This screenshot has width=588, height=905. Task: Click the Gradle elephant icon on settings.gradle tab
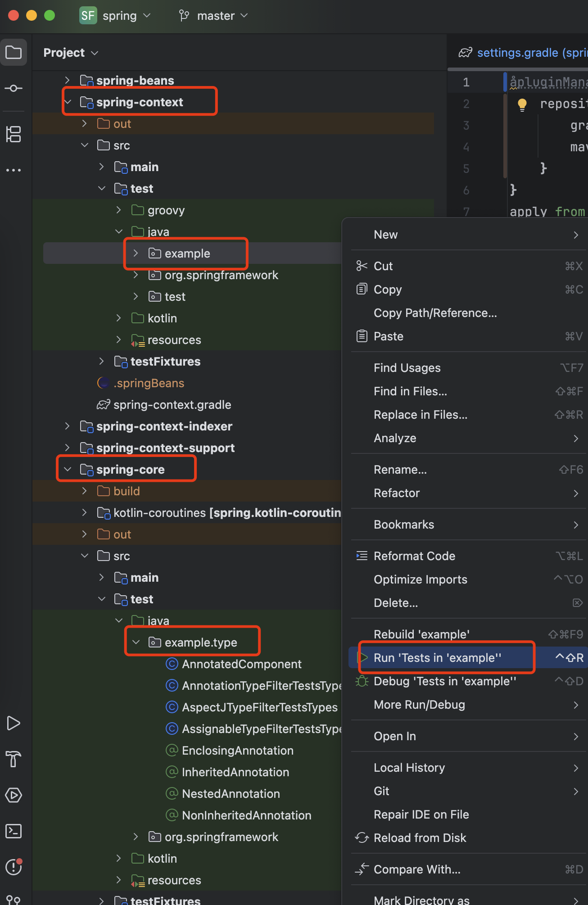click(466, 53)
